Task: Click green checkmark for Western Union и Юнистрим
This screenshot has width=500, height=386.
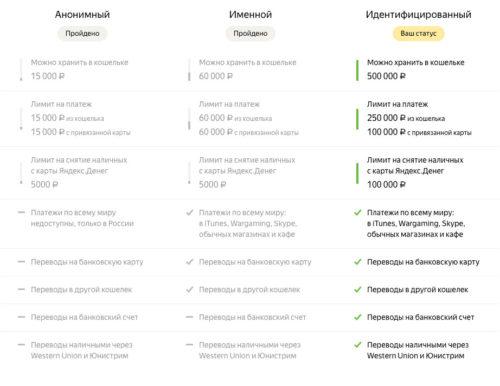Action: pos(357,345)
